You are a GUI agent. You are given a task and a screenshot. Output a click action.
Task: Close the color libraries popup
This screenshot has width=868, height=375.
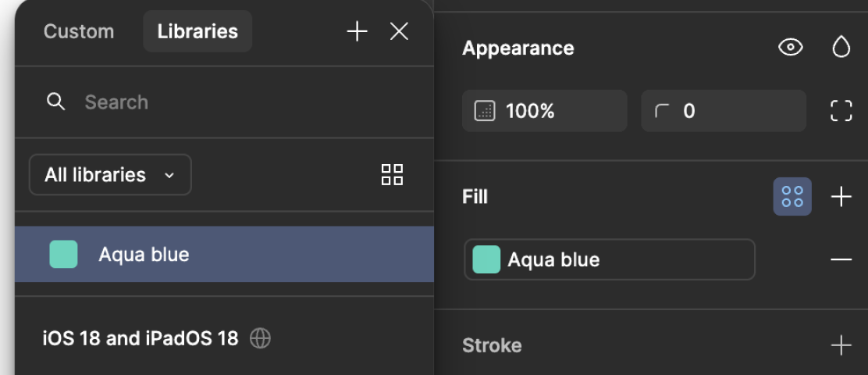399,31
